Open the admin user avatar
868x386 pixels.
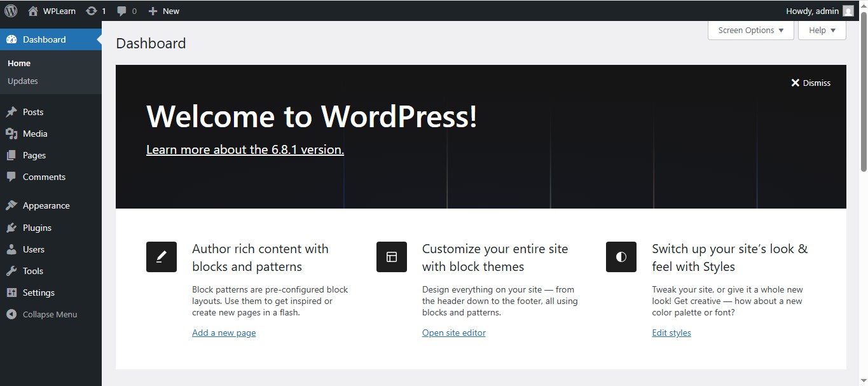[848, 11]
